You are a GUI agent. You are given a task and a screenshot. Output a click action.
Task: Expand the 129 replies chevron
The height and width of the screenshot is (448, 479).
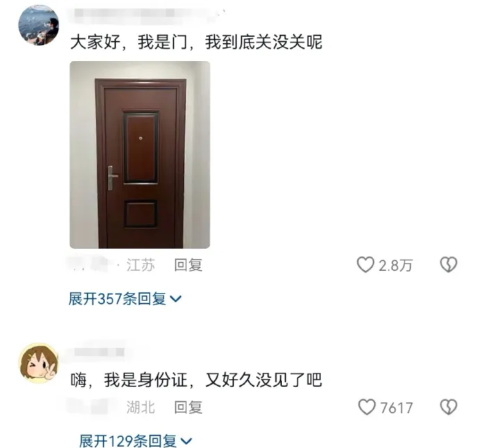point(186,441)
